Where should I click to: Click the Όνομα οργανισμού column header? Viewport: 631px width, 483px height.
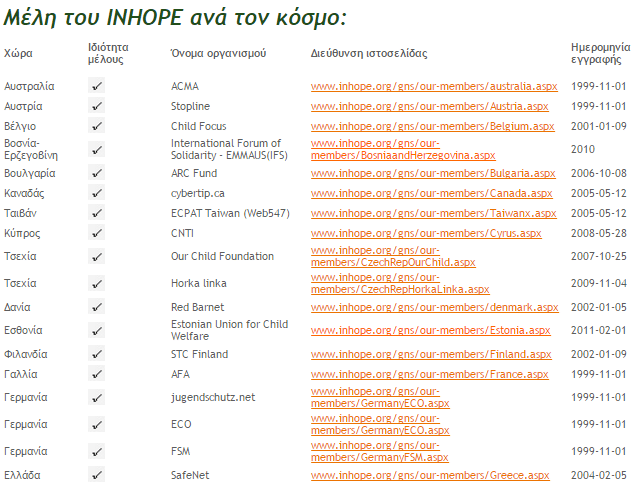pyautogui.click(x=219, y=53)
